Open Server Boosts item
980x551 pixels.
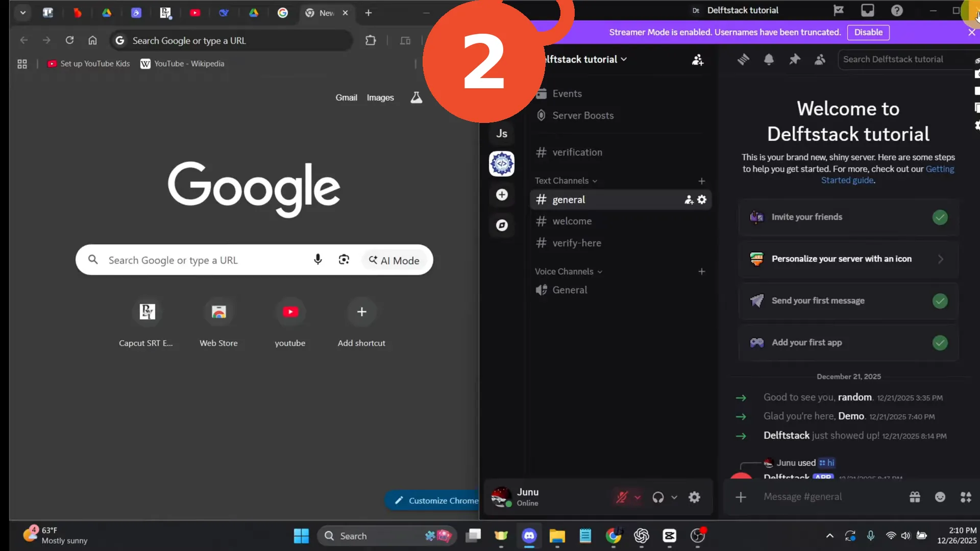click(x=620, y=116)
